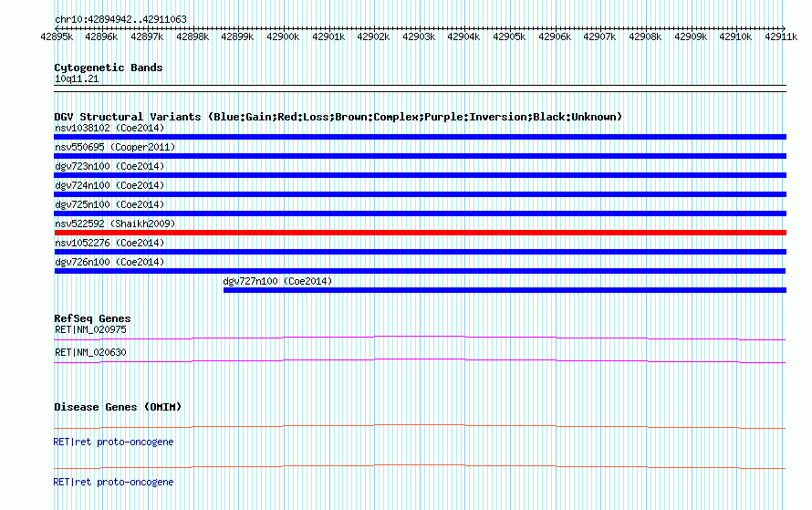This screenshot has height=510, width=812.
Task: Click the blue gain bar under nsv550695
Action: coord(420,156)
